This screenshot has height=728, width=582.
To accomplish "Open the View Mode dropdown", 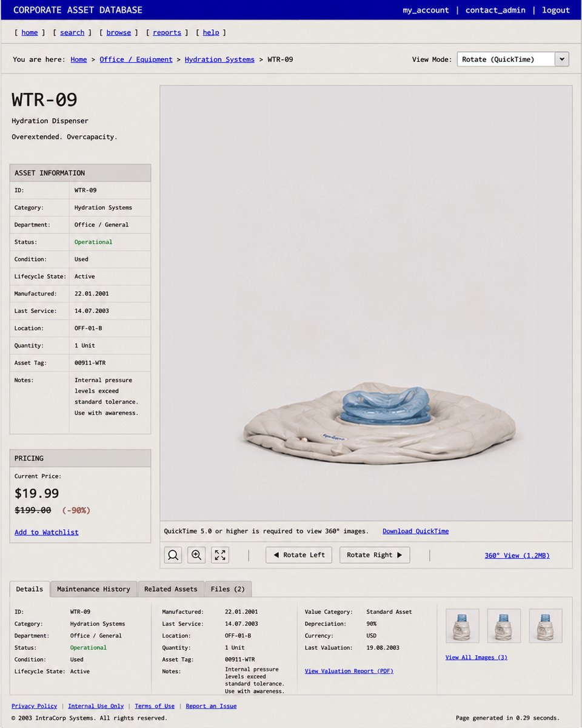I will pos(513,59).
